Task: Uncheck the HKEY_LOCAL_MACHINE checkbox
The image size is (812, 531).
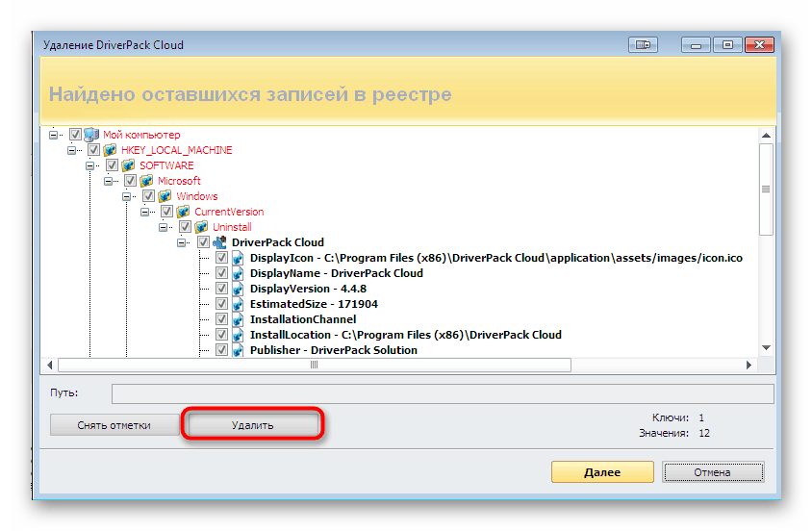Action: click(x=93, y=150)
